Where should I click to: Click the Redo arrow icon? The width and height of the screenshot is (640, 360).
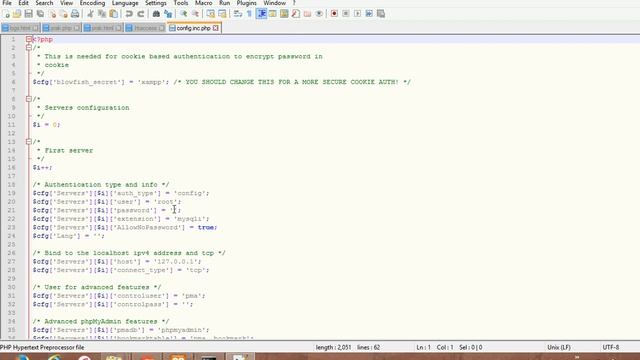[x=140, y=14]
